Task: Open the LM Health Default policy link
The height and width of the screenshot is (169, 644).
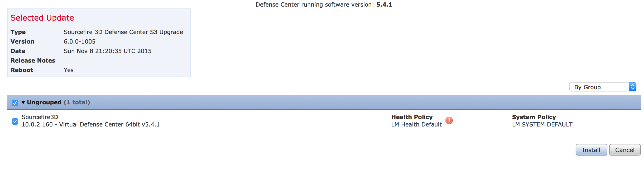Action: click(416, 125)
